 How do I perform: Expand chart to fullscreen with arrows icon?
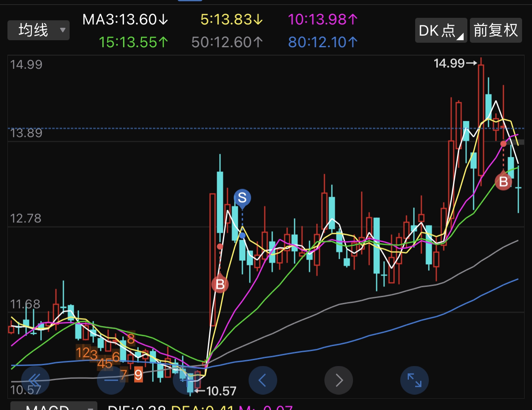coord(414,380)
